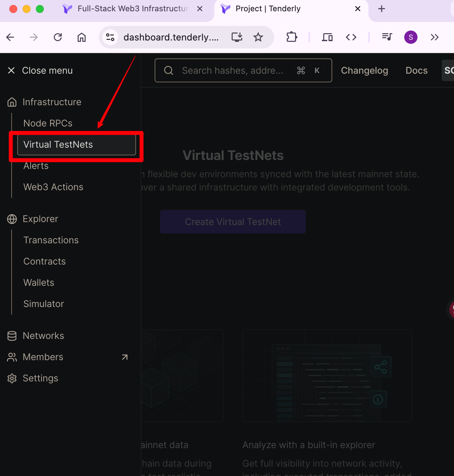Open the Settings gear icon
The image size is (454, 476).
12,378
